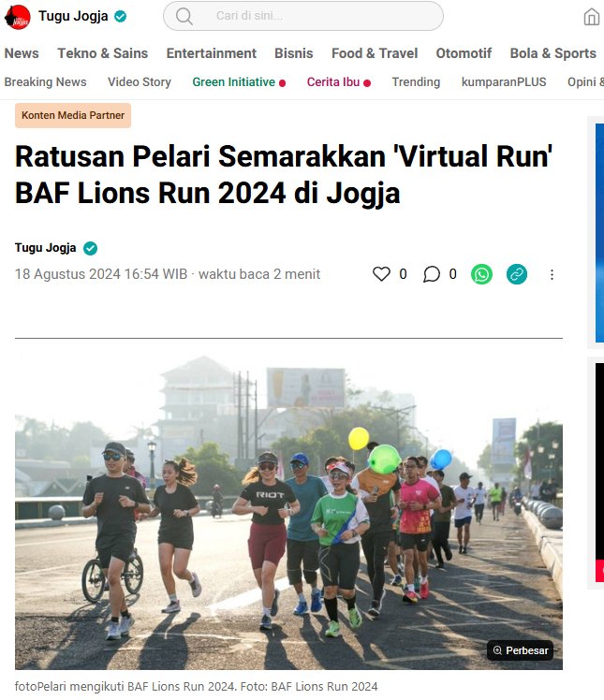Focus the 'Cari di sini...' search field
The width and height of the screenshot is (604, 700).
click(303, 16)
